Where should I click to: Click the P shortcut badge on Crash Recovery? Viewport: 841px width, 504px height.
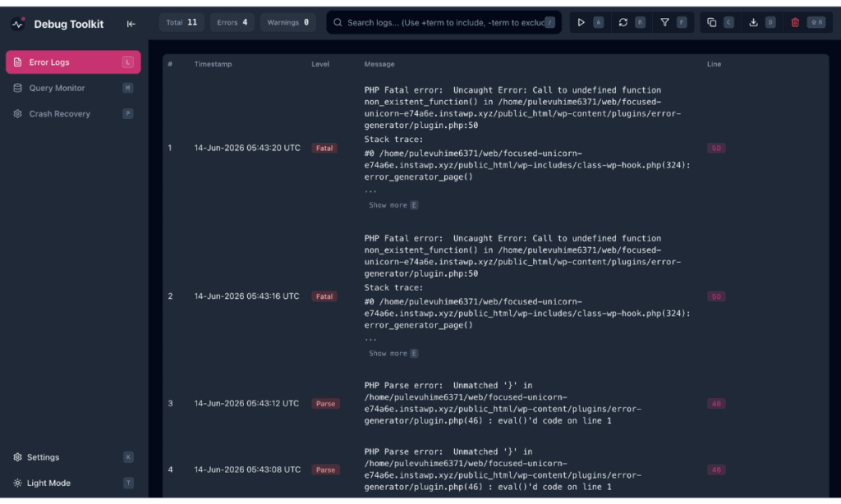coord(127,113)
